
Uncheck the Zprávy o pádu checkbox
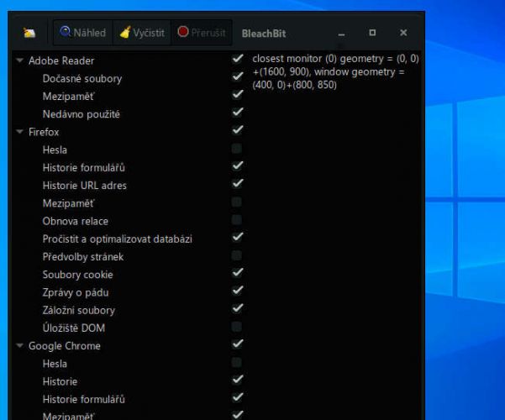point(238,291)
